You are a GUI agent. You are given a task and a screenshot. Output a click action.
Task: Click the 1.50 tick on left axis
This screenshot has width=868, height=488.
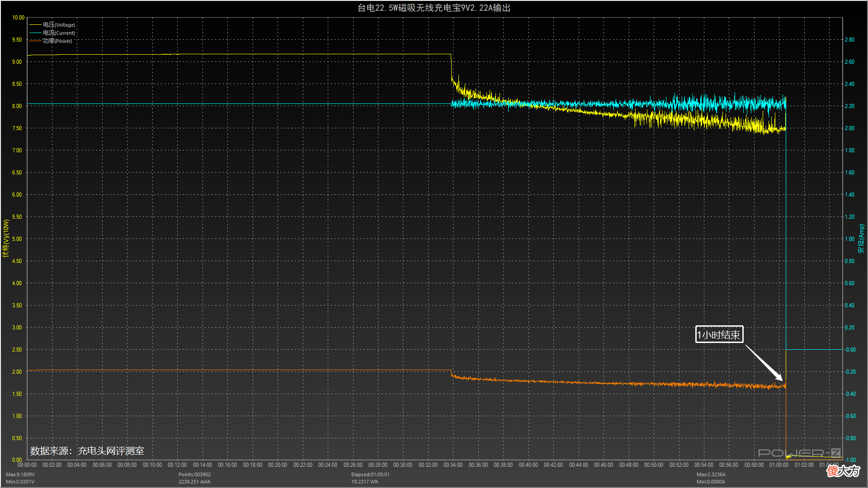tap(17, 394)
